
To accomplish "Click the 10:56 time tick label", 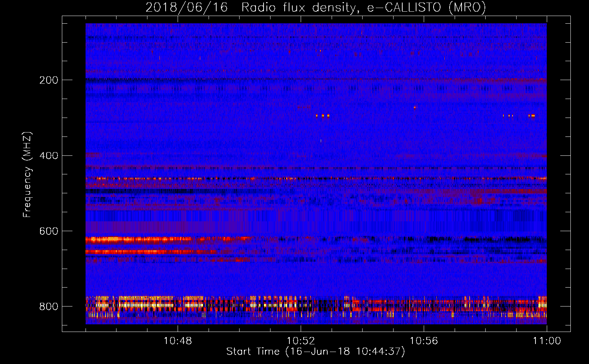I will pos(424,341).
